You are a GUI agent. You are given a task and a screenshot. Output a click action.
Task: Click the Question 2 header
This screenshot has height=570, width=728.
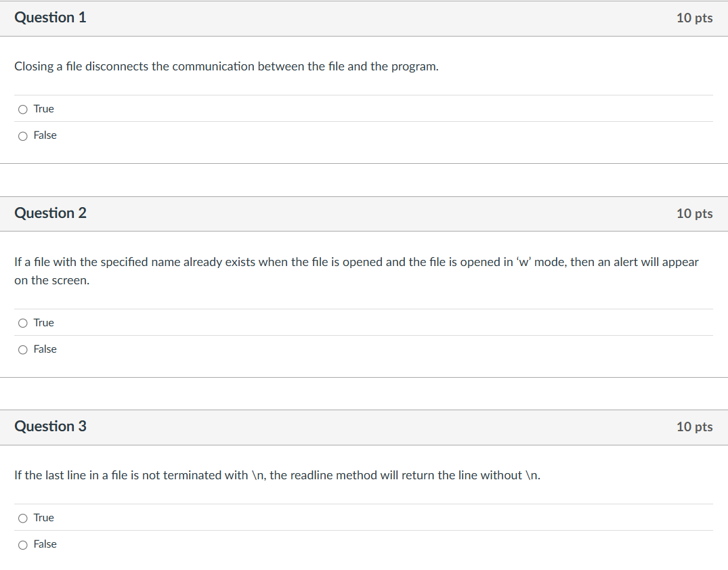pyautogui.click(x=51, y=213)
